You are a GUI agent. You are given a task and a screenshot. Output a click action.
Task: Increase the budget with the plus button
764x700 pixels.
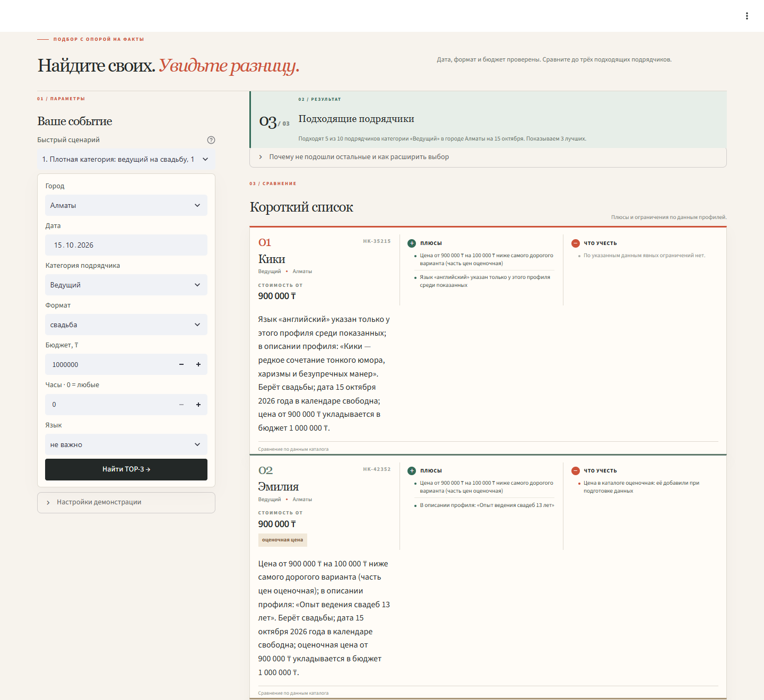coord(198,364)
